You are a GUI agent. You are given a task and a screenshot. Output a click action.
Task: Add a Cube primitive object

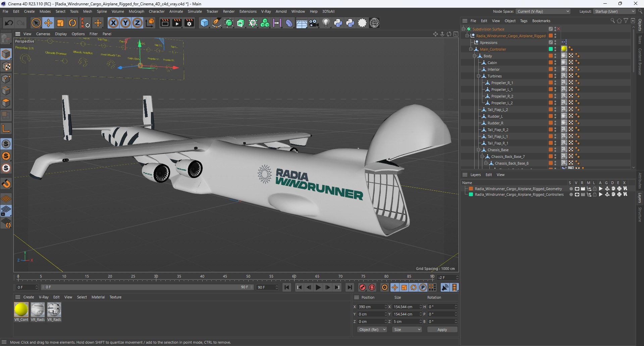pos(204,23)
